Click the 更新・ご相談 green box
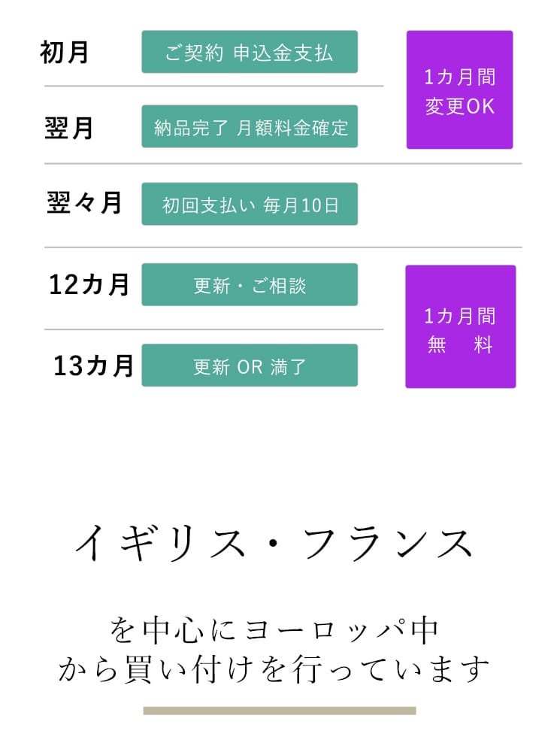 tap(250, 284)
